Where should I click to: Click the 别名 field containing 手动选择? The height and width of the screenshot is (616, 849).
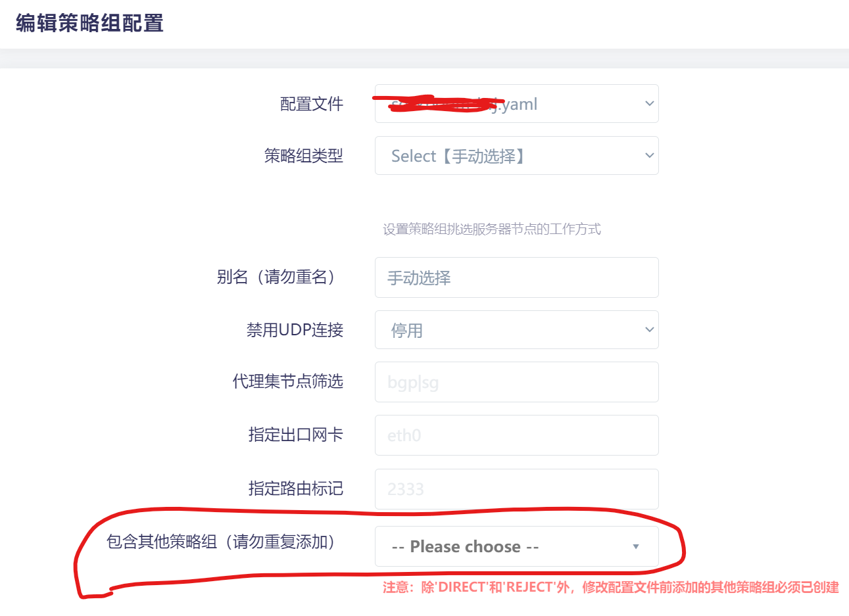[516, 277]
